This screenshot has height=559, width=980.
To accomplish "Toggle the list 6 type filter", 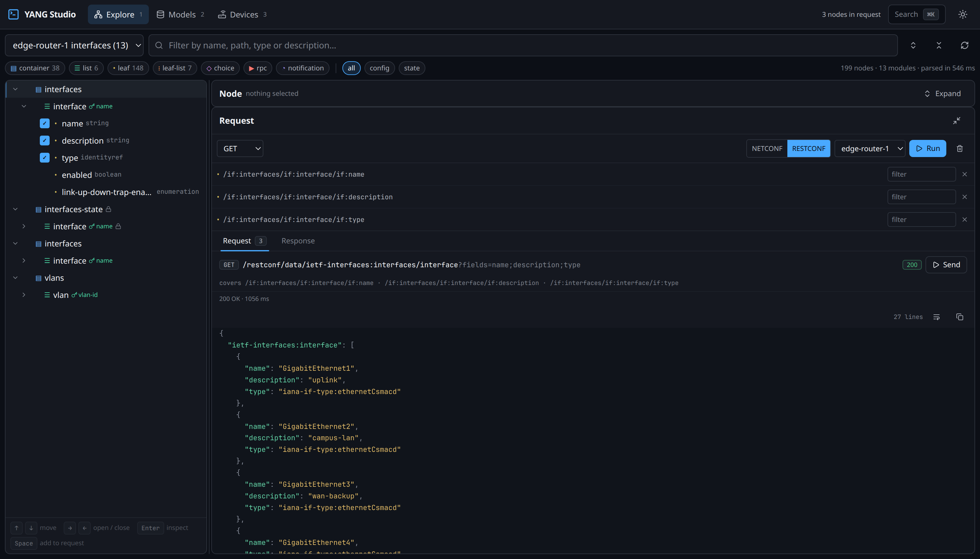I will pyautogui.click(x=86, y=68).
